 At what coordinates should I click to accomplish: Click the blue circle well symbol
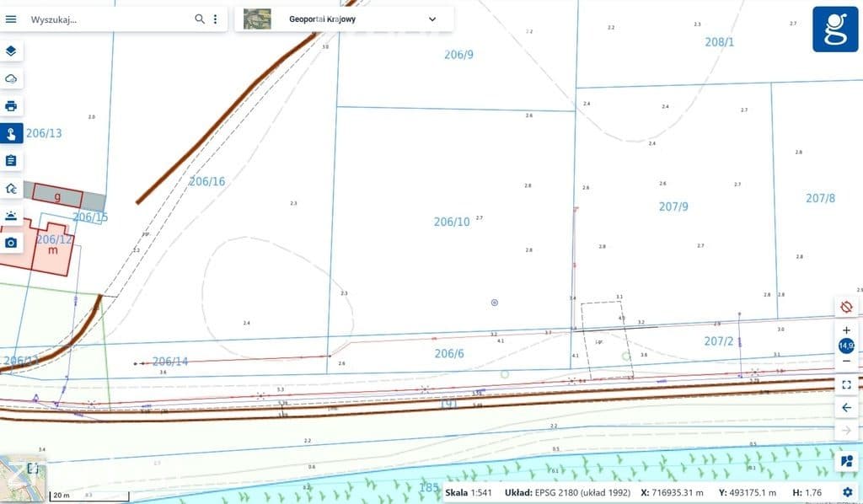pos(494,303)
